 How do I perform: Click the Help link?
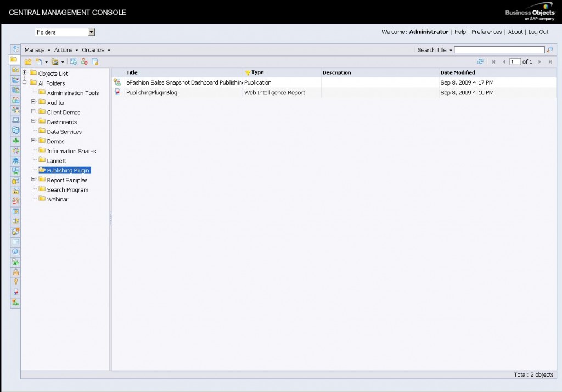[460, 32]
